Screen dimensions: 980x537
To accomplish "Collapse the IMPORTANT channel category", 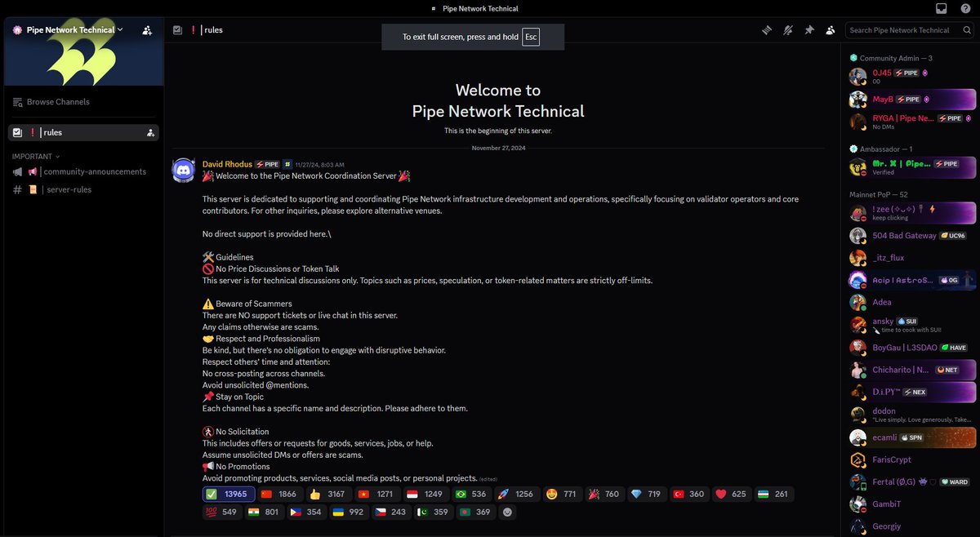I will [36, 156].
